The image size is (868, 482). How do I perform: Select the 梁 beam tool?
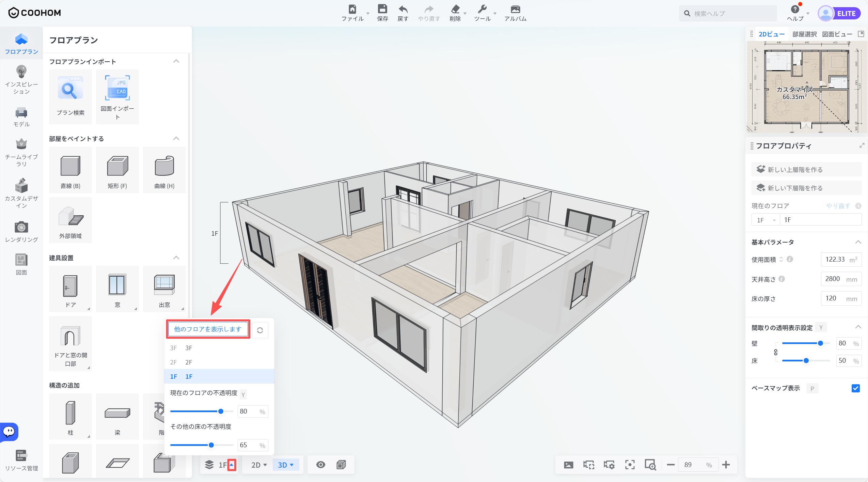tap(117, 416)
